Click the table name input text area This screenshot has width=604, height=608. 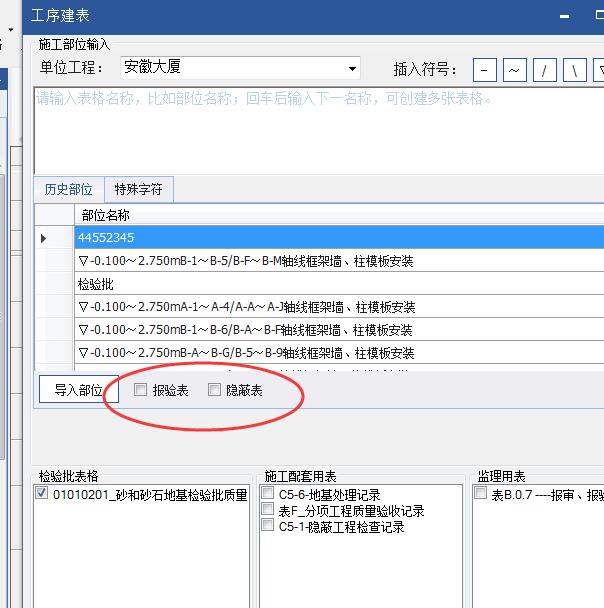(318, 130)
